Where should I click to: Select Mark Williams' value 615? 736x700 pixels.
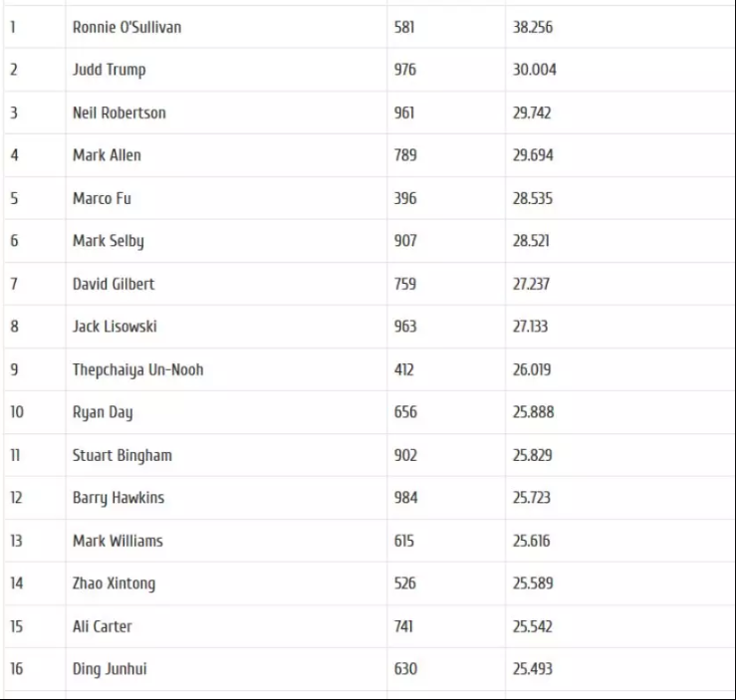(x=403, y=541)
